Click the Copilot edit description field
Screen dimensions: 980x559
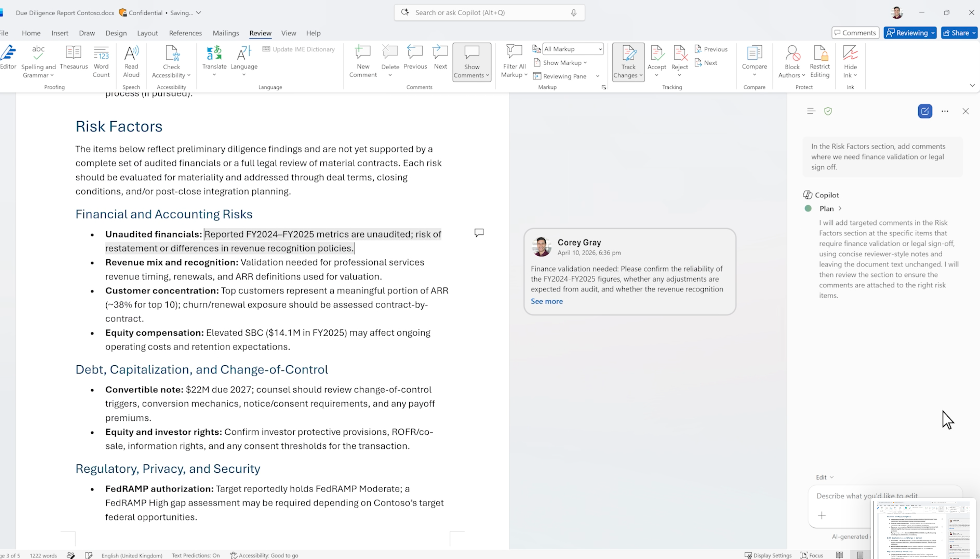tap(845, 496)
